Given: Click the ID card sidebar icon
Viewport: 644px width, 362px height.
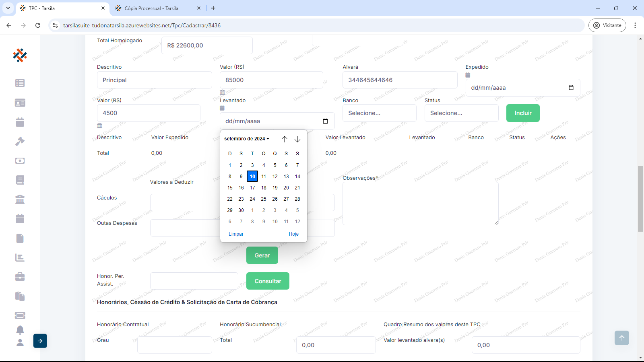Looking at the screenshot, I should (20, 103).
